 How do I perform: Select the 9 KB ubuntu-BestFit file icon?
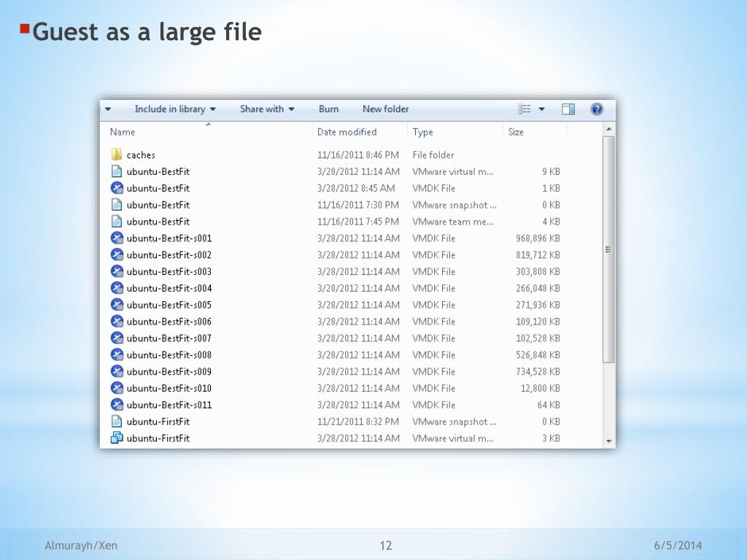pos(117,171)
